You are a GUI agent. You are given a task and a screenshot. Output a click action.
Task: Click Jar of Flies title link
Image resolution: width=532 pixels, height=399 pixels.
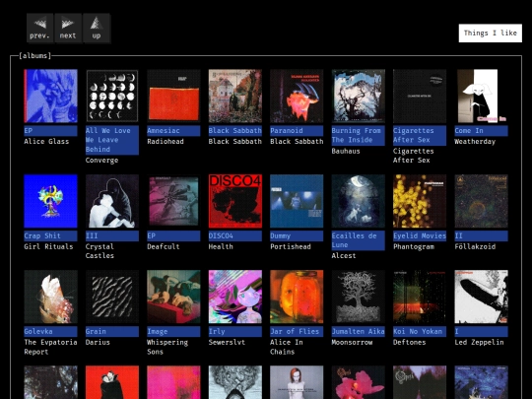[x=297, y=331]
